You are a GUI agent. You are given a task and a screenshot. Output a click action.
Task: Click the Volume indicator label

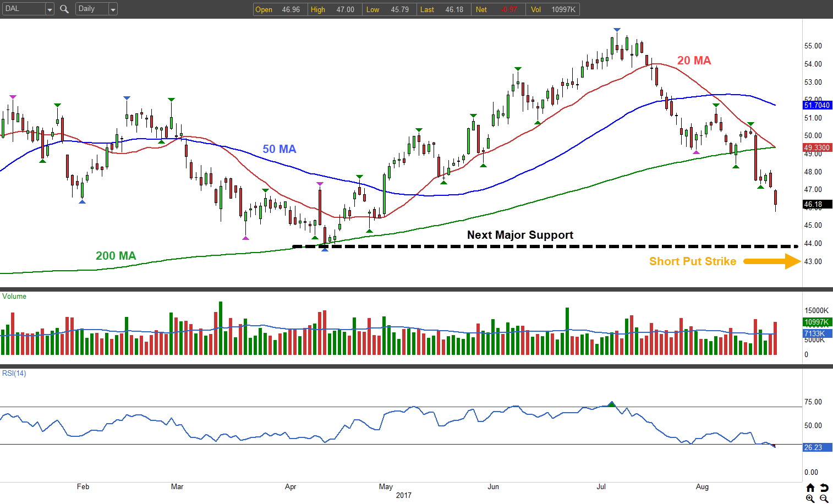click(14, 297)
